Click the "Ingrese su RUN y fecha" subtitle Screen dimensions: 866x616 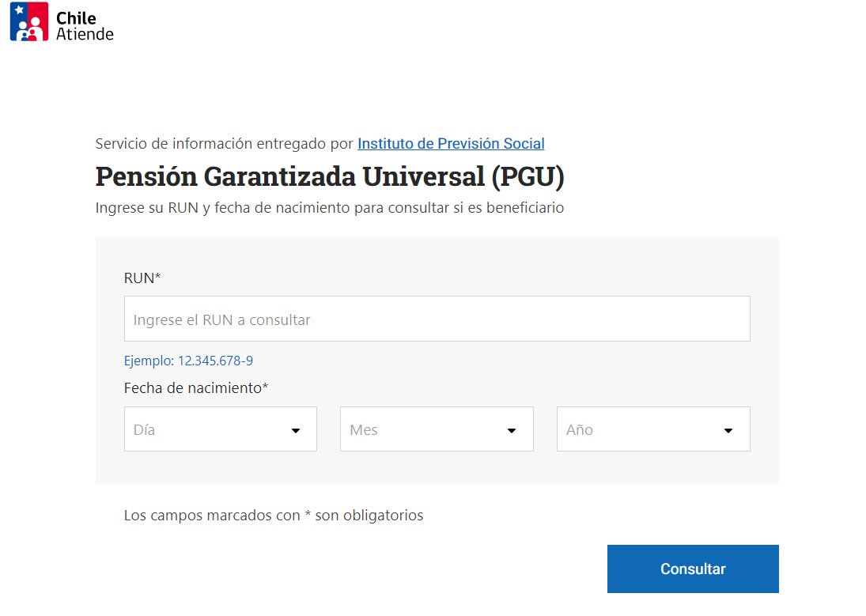[330, 208]
